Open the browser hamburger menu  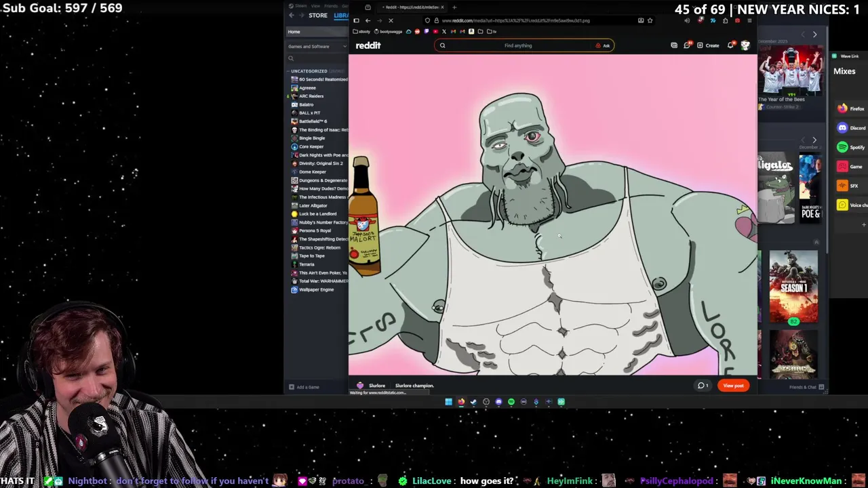[749, 20]
